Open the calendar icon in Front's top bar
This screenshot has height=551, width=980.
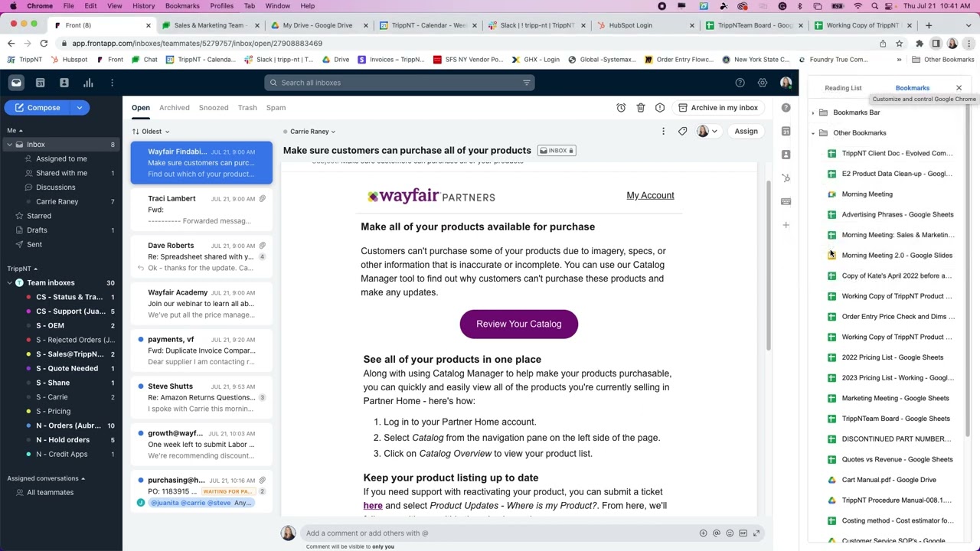(41, 83)
